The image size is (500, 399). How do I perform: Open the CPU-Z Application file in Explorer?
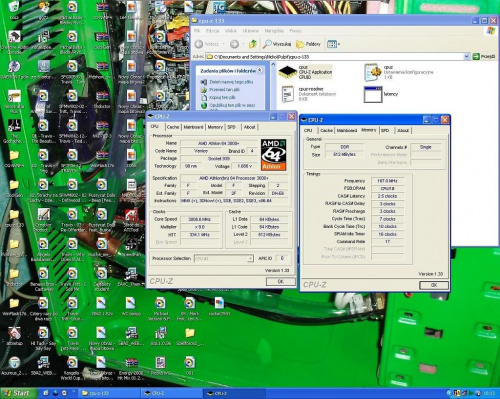coord(305,72)
